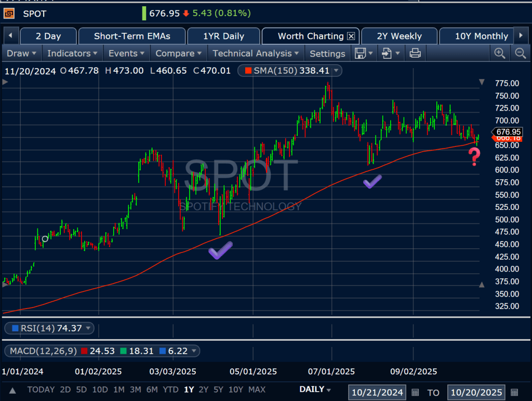This screenshot has height=401, width=532.
Task: Print the chart using printer icon
Action: click(x=415, y=53)
